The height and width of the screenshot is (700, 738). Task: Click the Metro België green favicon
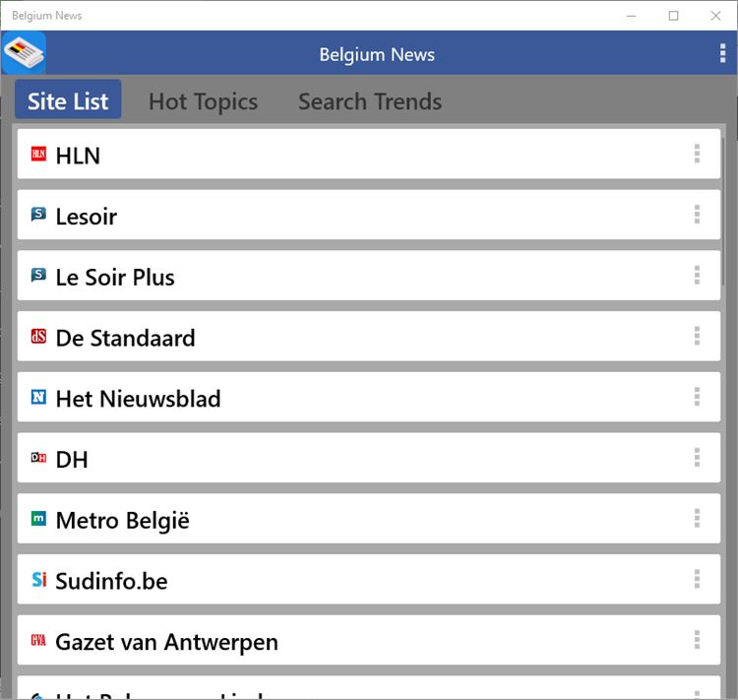click(38, 519)
